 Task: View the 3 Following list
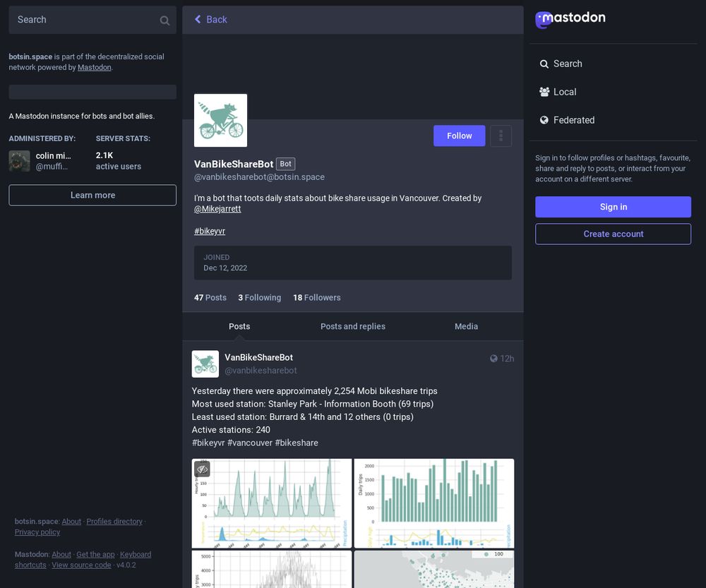coord(259,298)
